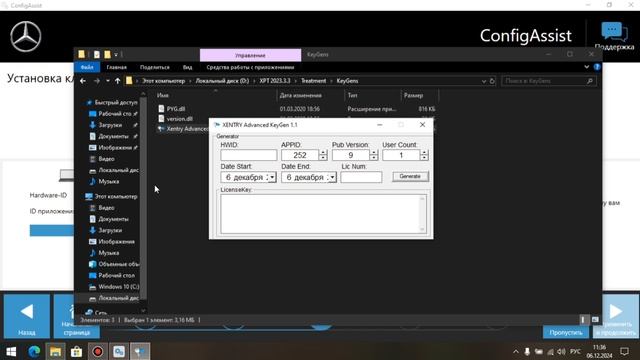The height and width of the screenshot is (360, 640).
Task: Open pinned Документы in Quick access
Action: click(x=113, y=136)
